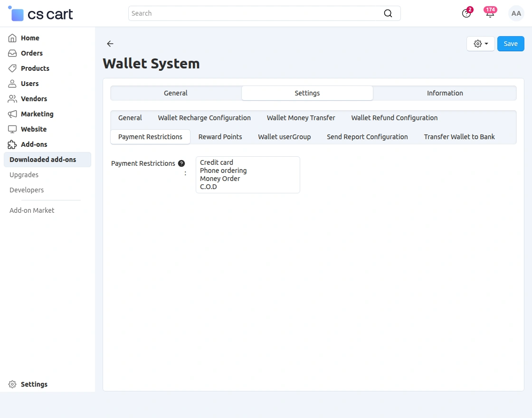532x418 pixels.
Task: Click the gauge icon with the red badge
Action: point(466,13)
